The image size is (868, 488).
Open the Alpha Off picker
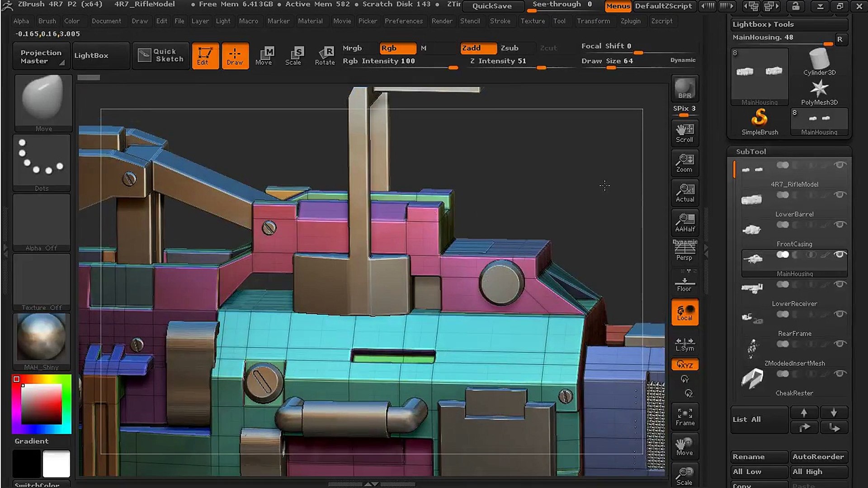(42, 223)
